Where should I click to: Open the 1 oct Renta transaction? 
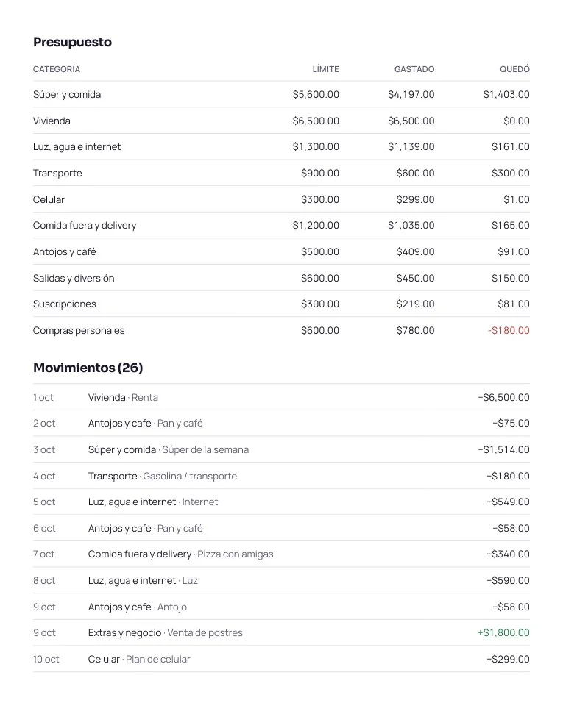(281, 397)
